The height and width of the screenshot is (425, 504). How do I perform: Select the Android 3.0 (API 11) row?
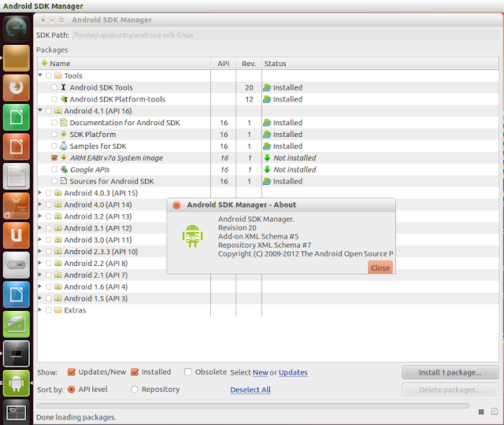pyautogui.click(x=102, y=239)
